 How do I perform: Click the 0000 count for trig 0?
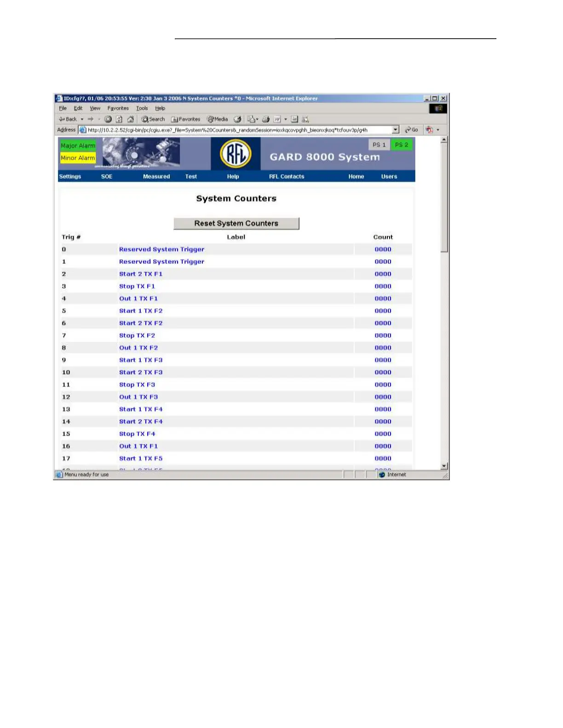[x=383, y=249]
